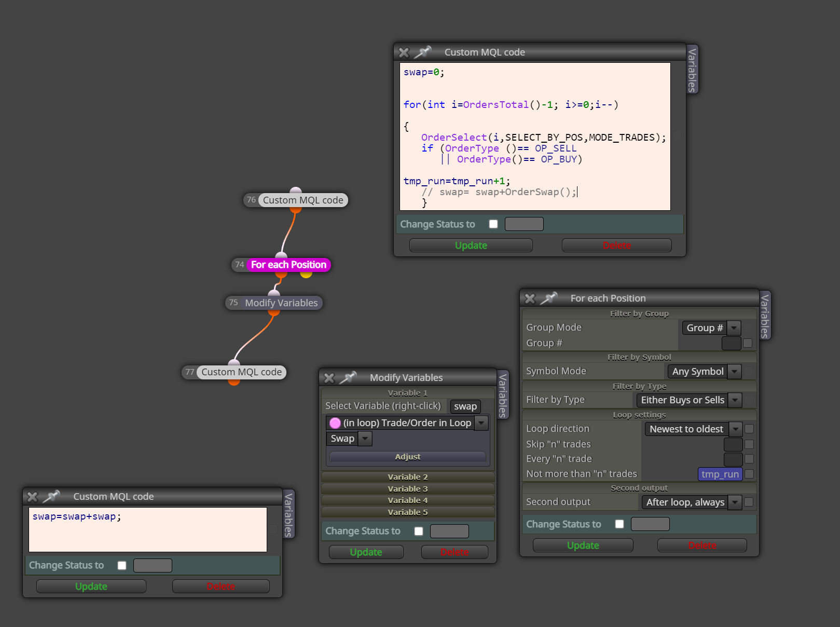This screenshot has height=627, width=840.
Task: Open the Newest to oldest dropdown
Action: 693,429
